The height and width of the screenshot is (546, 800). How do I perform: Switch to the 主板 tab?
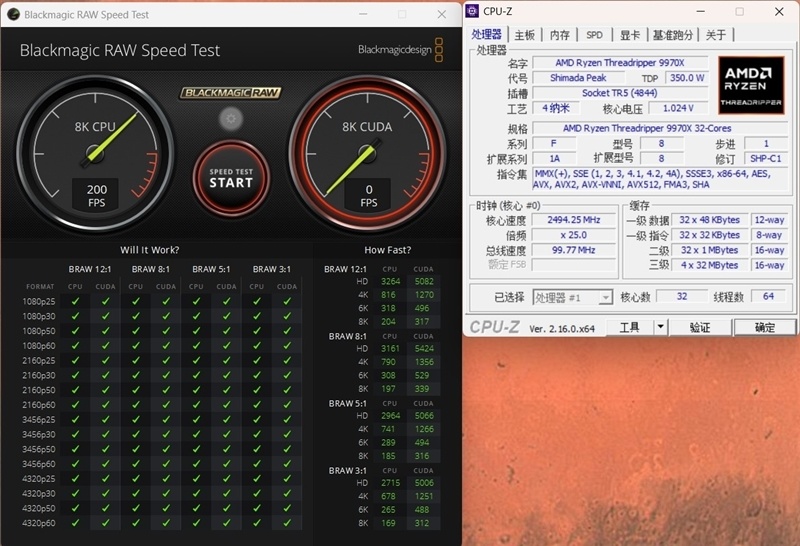coord(524,35)
